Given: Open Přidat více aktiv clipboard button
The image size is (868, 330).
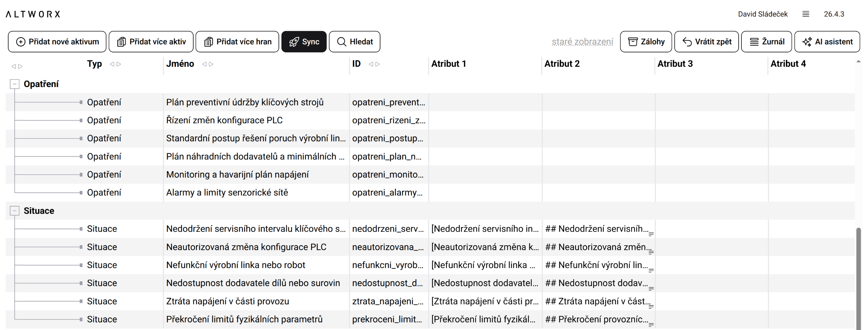Looking at the screenshot, I should tap(151, 42).
